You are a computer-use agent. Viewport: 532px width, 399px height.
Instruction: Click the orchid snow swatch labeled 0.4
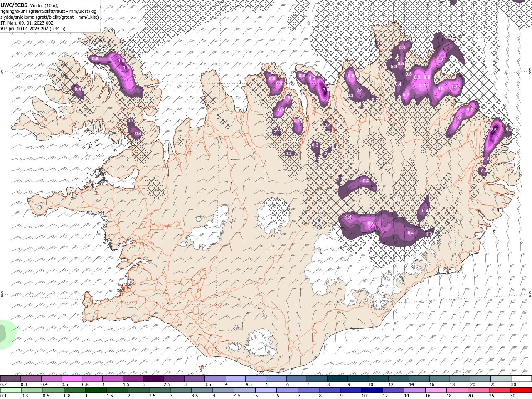tap(51, 379)
